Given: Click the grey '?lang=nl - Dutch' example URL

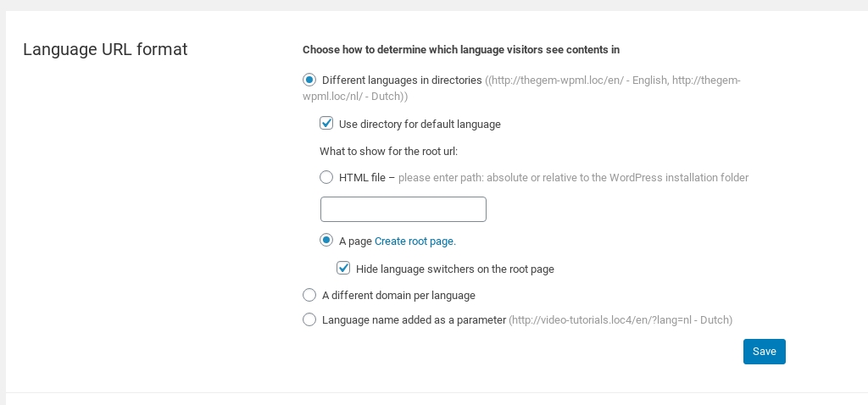Looking at the screenshot, I should click(620, 320).
